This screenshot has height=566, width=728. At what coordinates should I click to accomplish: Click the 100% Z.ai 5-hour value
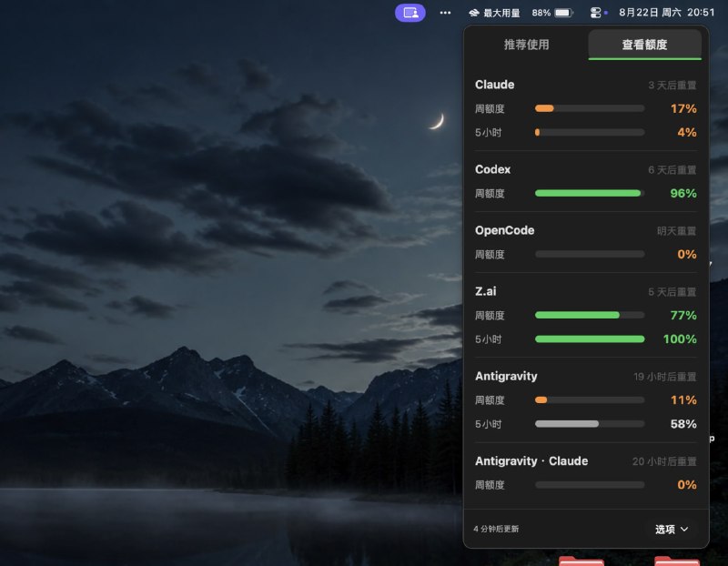[x=680, y=339]
